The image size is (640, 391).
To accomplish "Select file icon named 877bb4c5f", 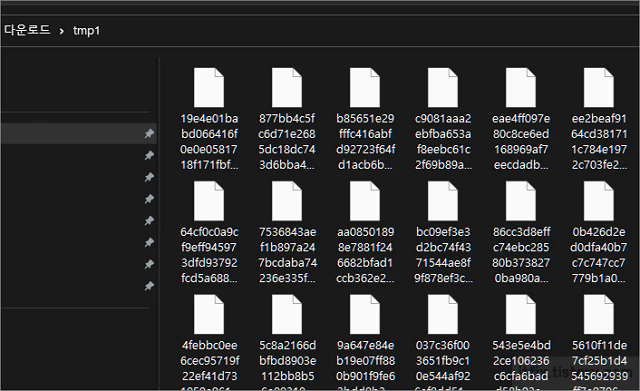I will coord(287,88).
